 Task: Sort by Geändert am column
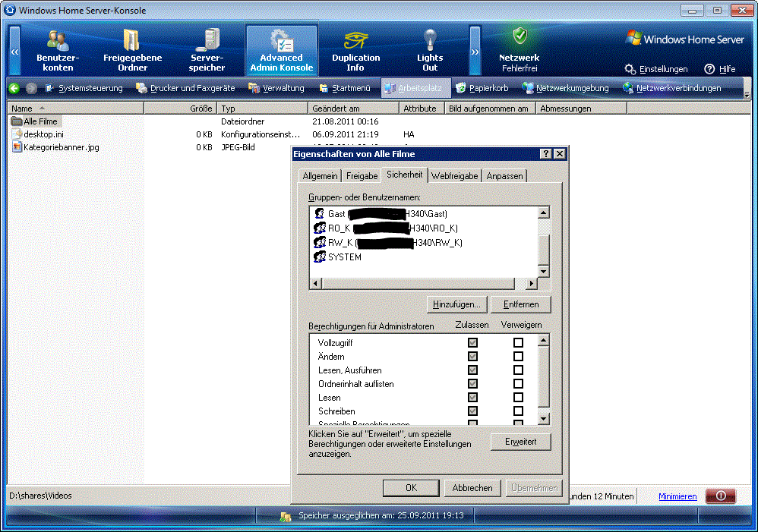(353, 109)
